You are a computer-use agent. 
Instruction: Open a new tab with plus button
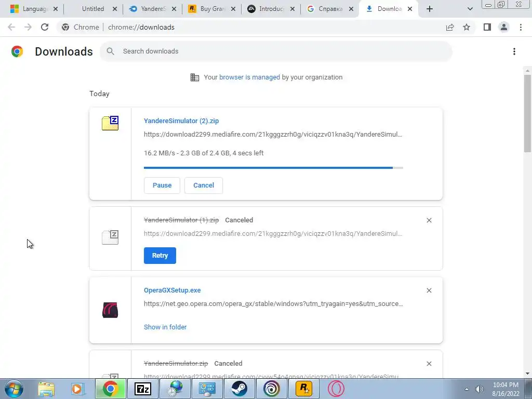coord(430,9)
